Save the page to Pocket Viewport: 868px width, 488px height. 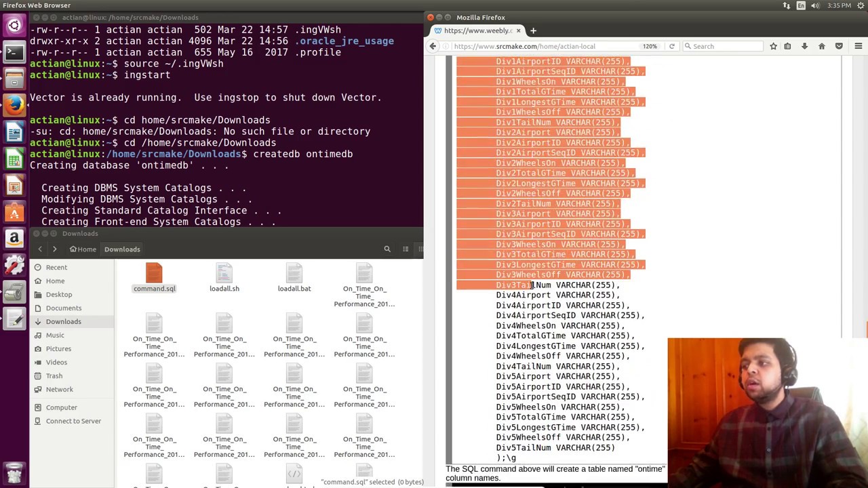(x=839, y=46)
